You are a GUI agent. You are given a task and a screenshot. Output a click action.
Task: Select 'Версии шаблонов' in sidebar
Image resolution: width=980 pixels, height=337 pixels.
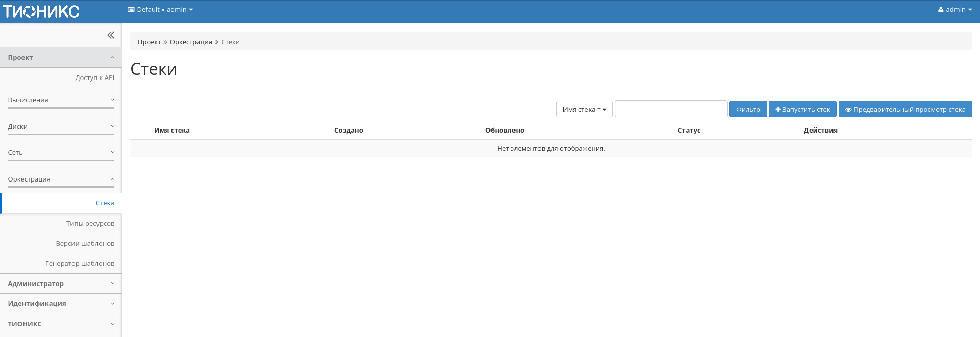85,244
